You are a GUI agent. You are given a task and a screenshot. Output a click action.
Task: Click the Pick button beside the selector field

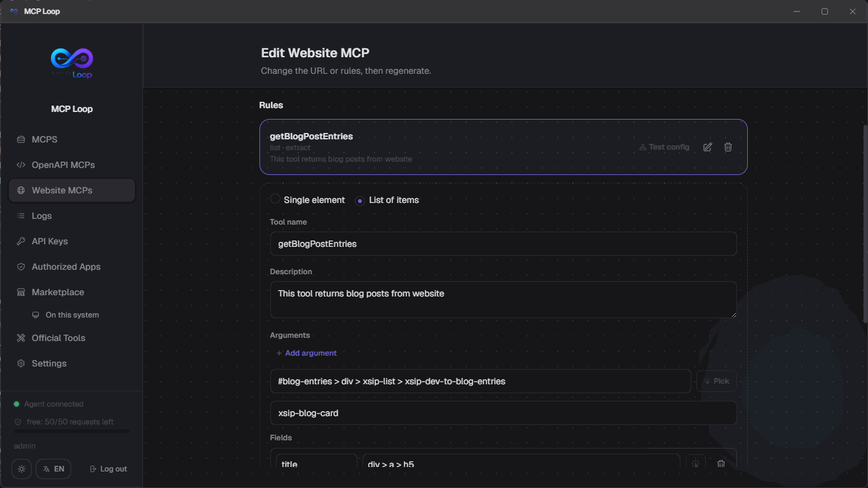coord(717,381)
